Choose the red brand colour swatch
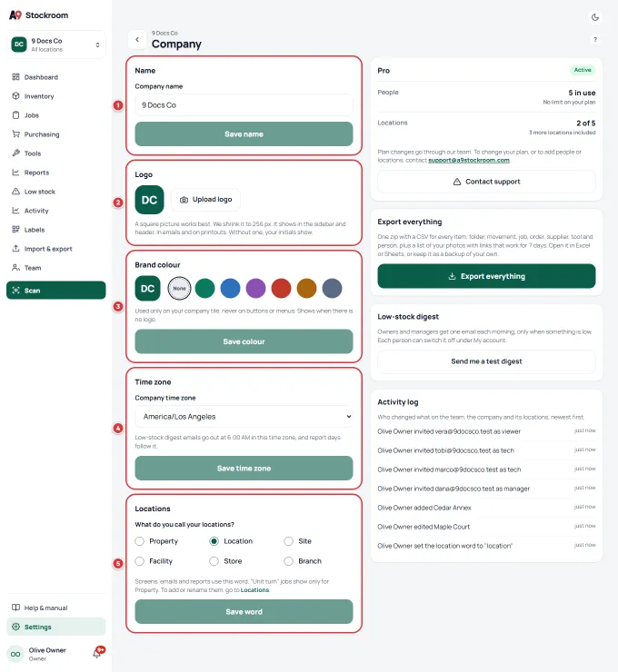The width and height of the screenshot is (618, 672). tap(282, 289)
